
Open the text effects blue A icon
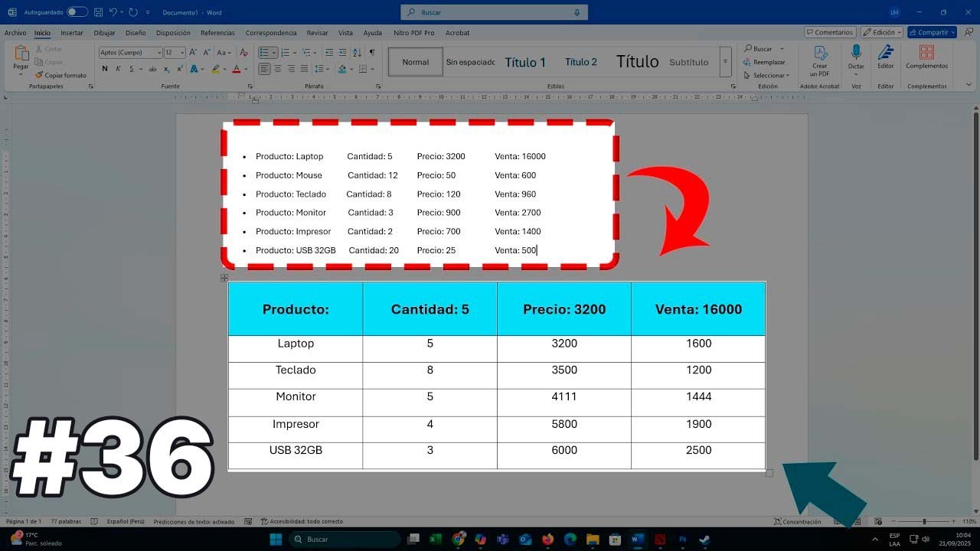tap(194, 69)
